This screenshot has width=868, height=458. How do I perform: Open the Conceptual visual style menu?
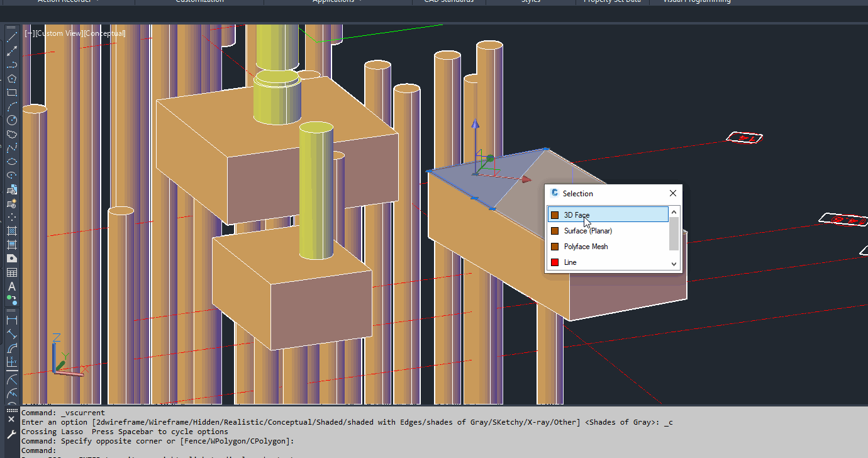[104, 33]
